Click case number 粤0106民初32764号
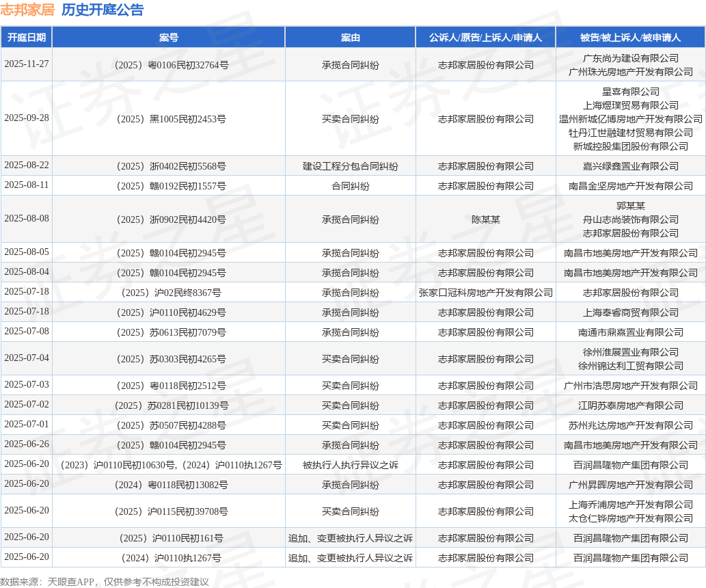This screenshot has height=588, width=706. point(171,65)
